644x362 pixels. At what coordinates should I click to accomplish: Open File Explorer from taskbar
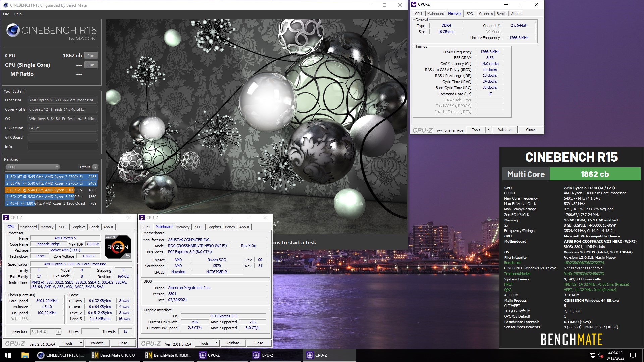pyautogui.click(x=25, y=355)
